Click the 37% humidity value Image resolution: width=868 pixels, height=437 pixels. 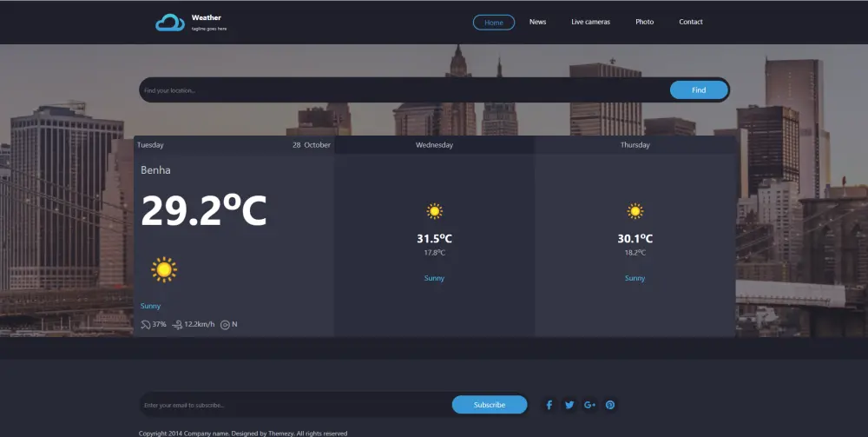click(159, 324)
